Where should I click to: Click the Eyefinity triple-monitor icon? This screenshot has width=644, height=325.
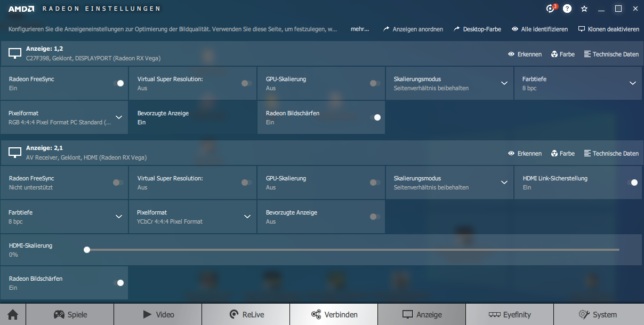pyautogui.click(x=494, y=314)
